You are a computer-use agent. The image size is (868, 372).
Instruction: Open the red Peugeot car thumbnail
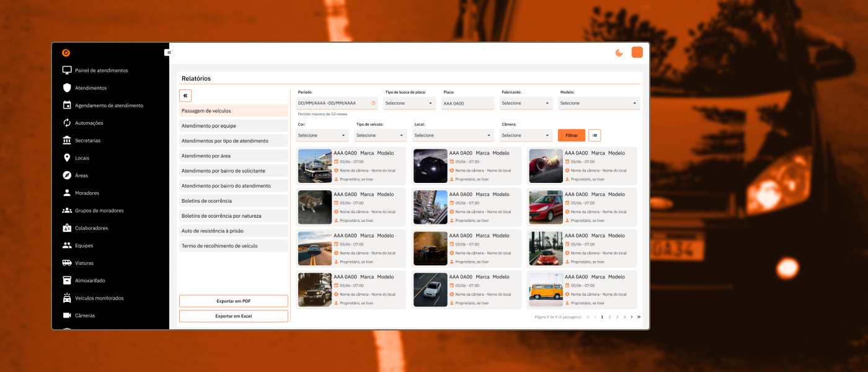pos(546,207)
